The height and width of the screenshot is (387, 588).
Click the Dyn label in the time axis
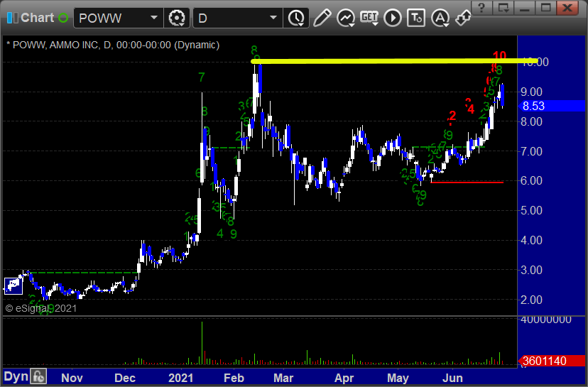(16, 376)
